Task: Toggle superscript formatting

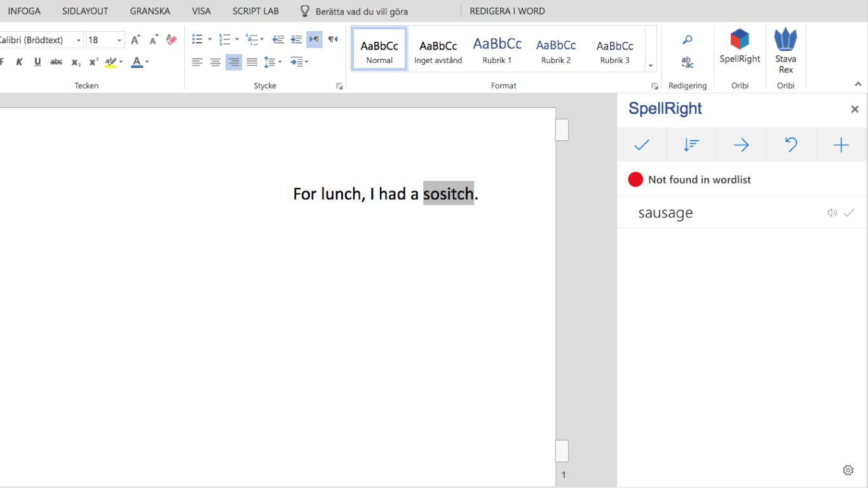Action: click(93, 62)
